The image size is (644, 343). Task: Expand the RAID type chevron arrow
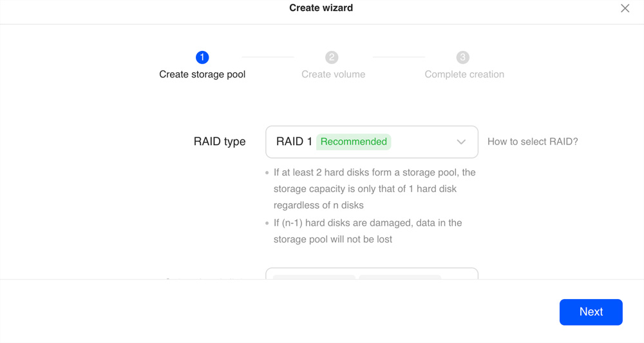tap(461, 142)
